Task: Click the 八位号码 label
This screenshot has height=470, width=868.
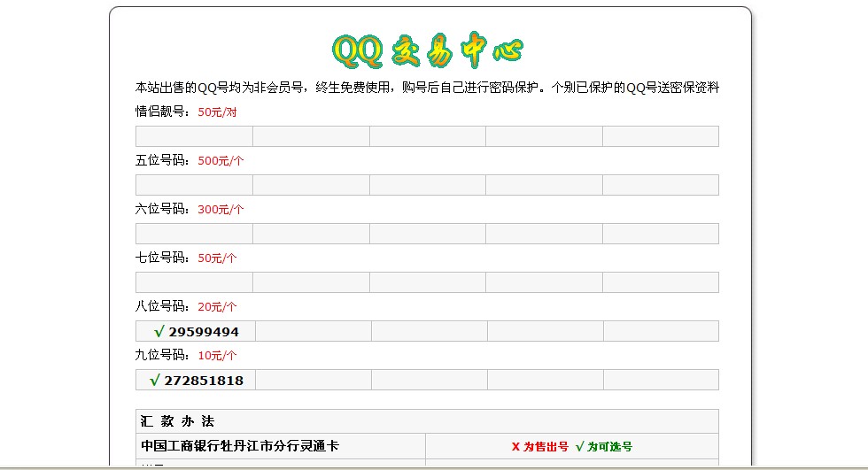Action: (163, 306)
